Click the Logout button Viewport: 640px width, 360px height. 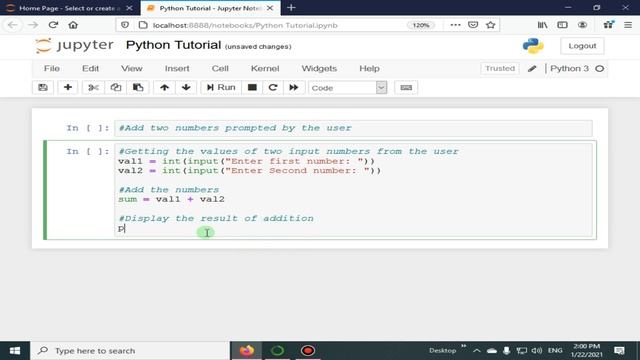point(582,46)
